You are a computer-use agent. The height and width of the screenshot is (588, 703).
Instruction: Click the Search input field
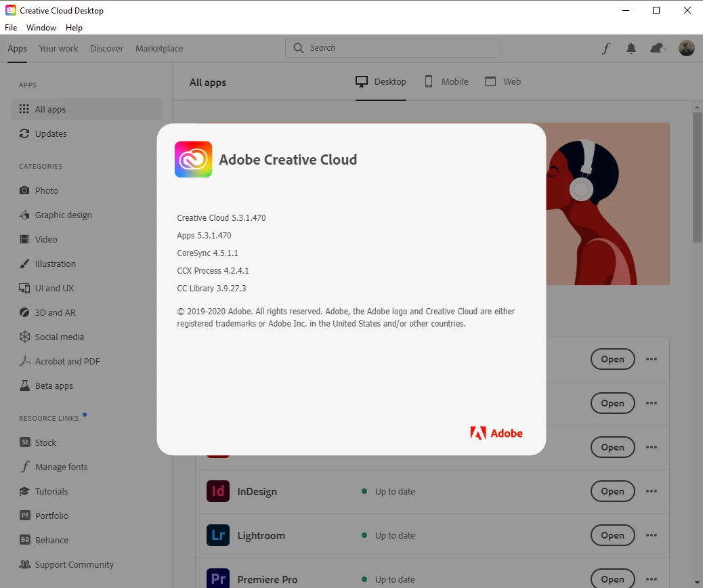(393, 47)
